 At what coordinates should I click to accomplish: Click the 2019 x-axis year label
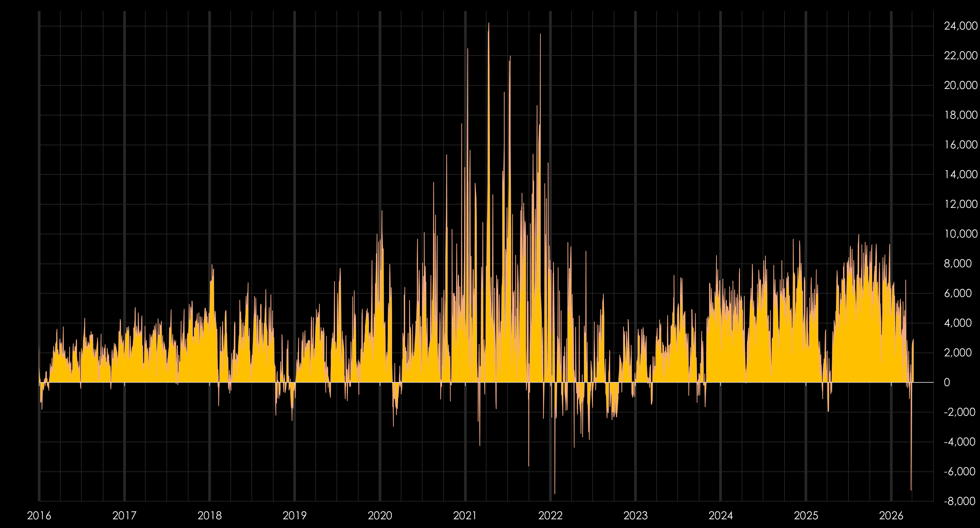click(294, 516)
